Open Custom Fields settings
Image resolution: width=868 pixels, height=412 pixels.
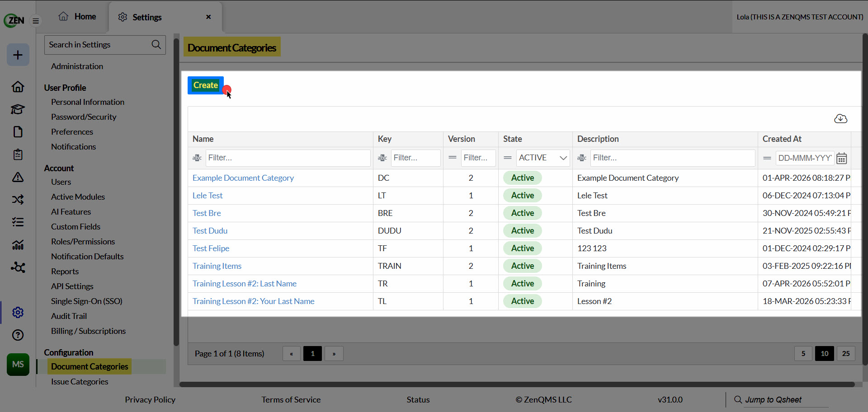tap(75, 227)
